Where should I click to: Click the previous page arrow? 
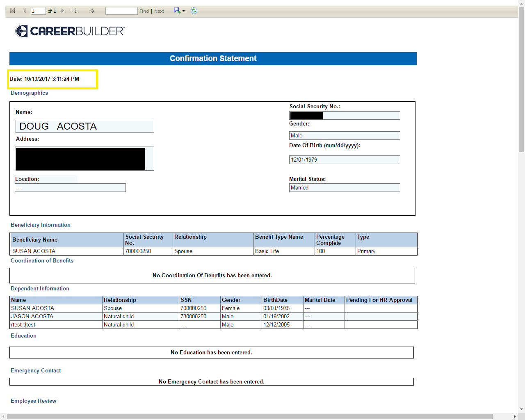coord(24,11)
